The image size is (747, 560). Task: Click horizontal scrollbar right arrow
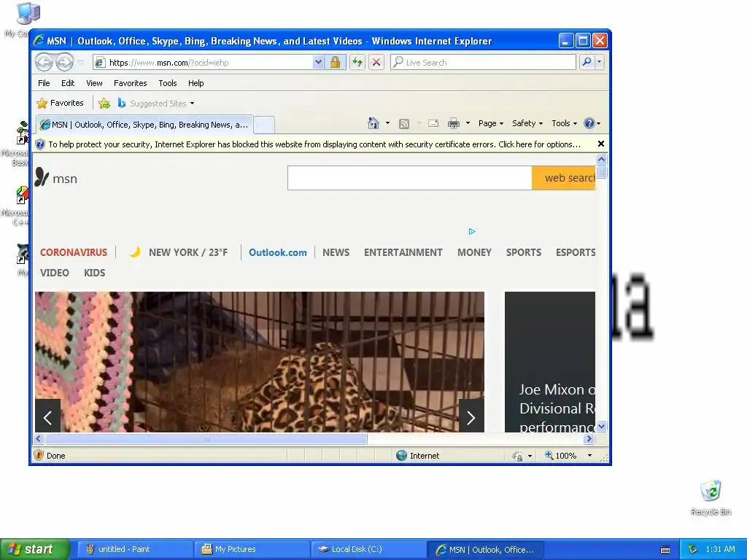pos(589,439)
